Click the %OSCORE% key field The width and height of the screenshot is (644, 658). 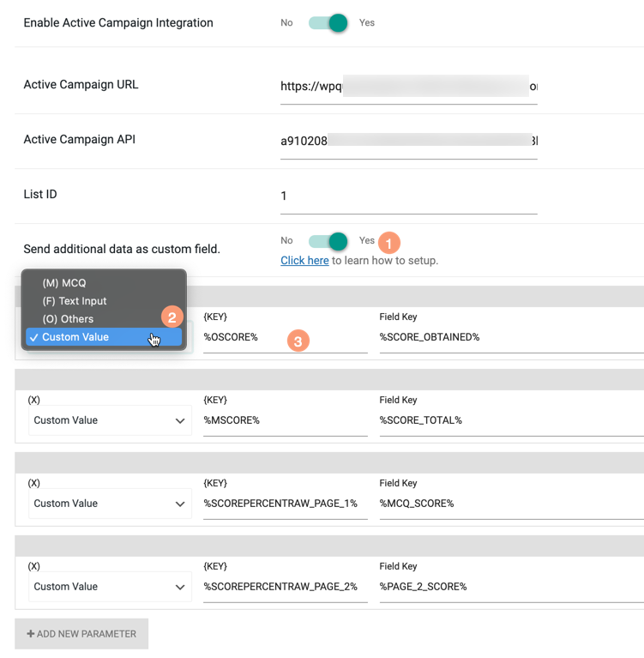[286, 337]
